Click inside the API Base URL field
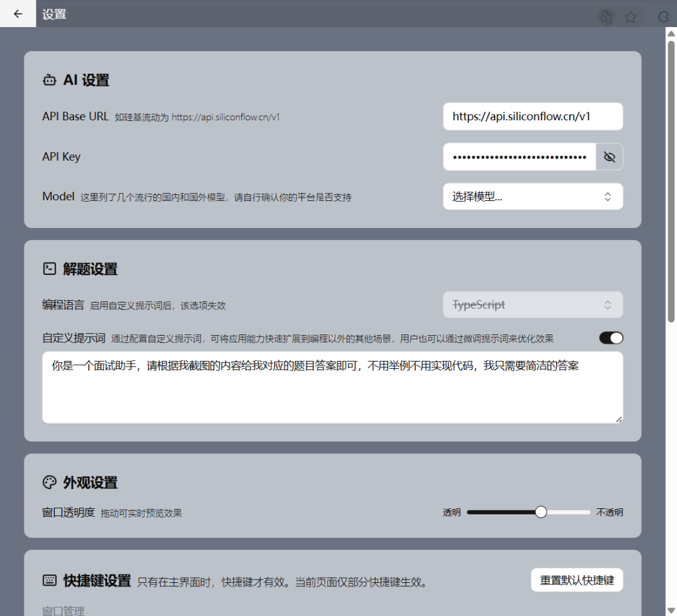Viewport: 677px width, 616px height. click(x=533, y=116)
